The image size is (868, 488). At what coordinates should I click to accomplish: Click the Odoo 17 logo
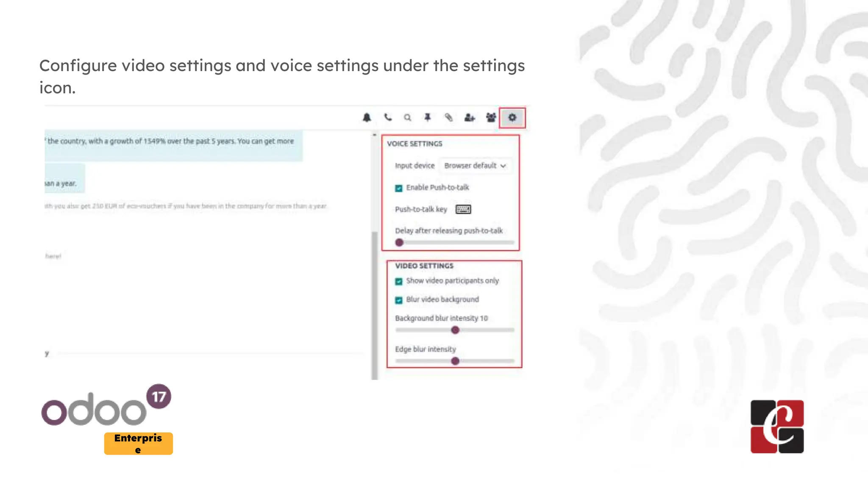point(106,407)
